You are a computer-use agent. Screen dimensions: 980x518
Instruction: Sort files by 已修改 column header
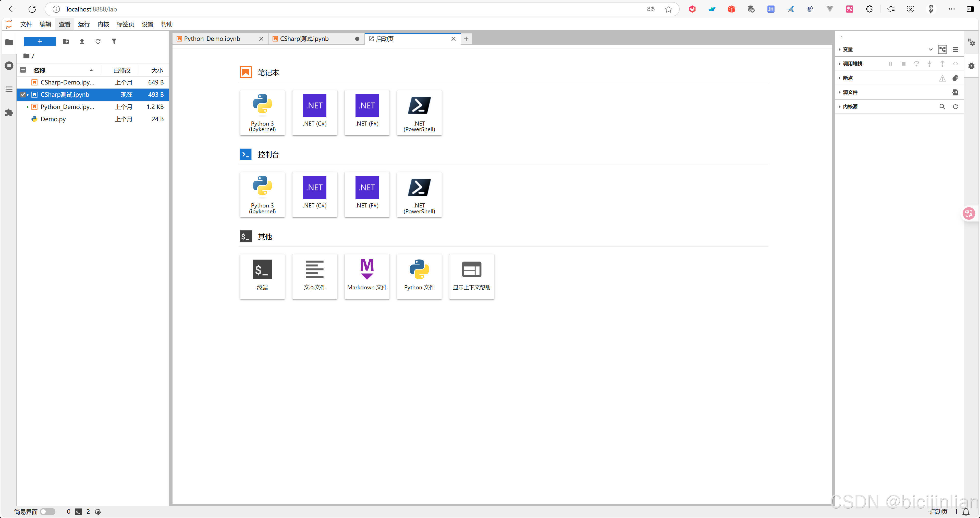(x=122, y=70)
